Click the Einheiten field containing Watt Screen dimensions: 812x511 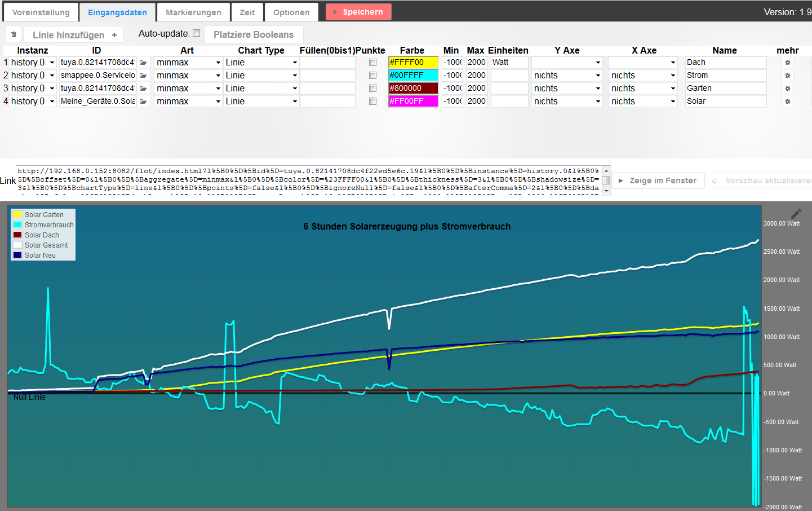pos(509,63)
